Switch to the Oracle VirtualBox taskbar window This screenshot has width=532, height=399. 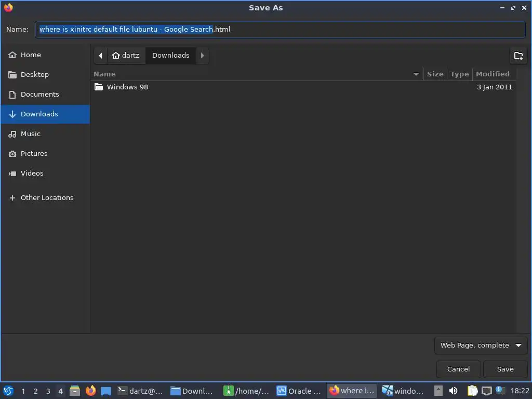(x=299, y=391)
